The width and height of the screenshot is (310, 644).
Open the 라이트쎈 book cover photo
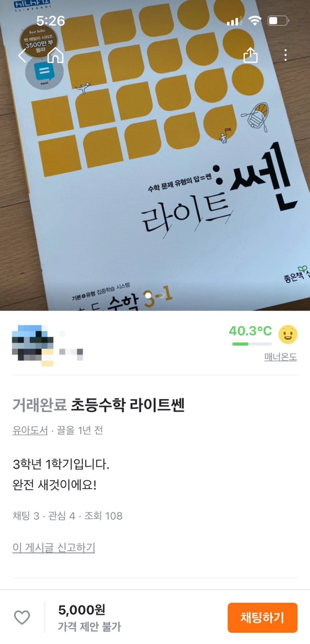155,155
